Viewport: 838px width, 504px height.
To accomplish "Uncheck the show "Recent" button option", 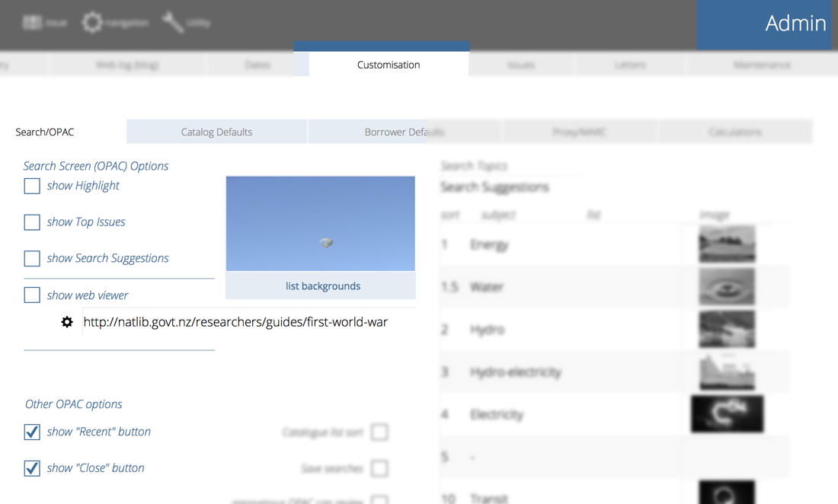I will [x=32, y=432].
